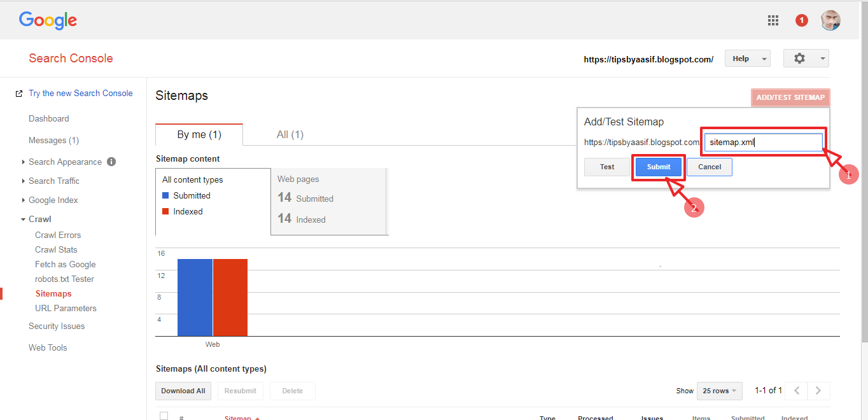The height and width of the screenshot is (420, 868).
Task: Open URL Parameters page
Action: click(x=66, y=308)
